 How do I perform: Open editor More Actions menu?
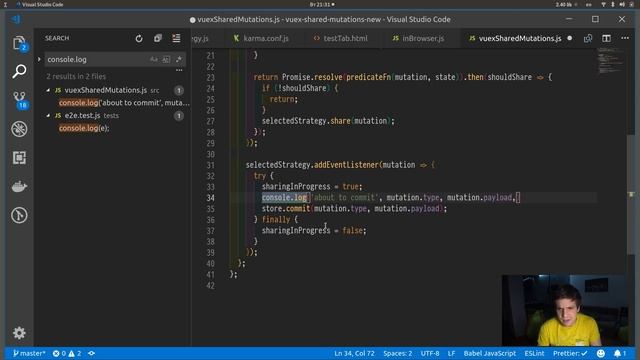click(625, 38)
